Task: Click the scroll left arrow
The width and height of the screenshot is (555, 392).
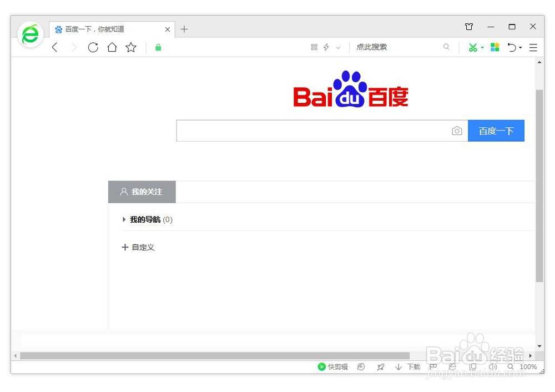Action: tap(15, 355)
